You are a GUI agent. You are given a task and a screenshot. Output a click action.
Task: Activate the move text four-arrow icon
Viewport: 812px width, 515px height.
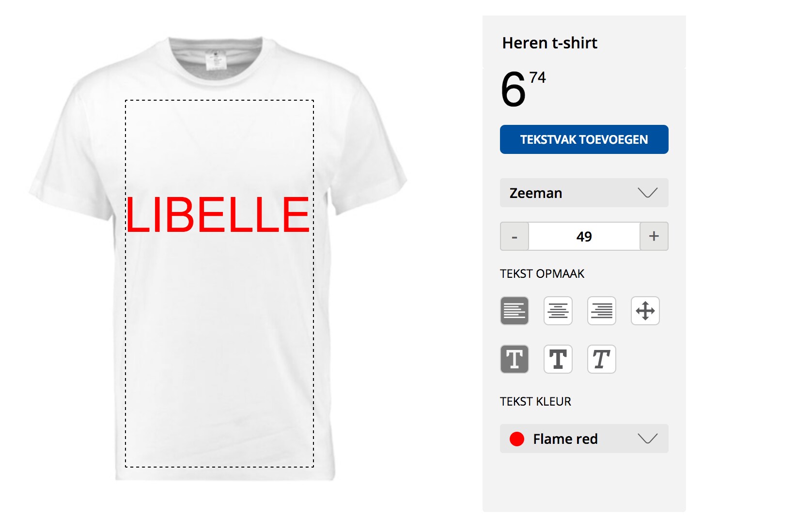(645, 311)
